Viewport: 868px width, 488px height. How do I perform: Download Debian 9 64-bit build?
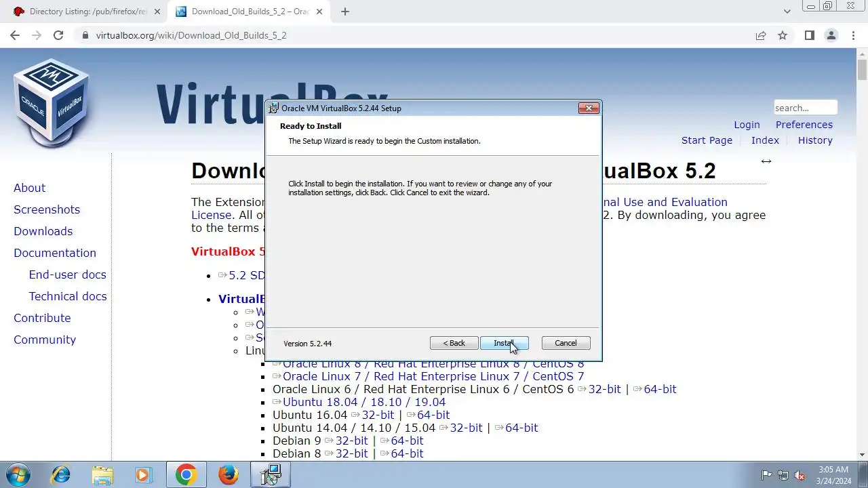pyautogui.click(x=407, y=441)
